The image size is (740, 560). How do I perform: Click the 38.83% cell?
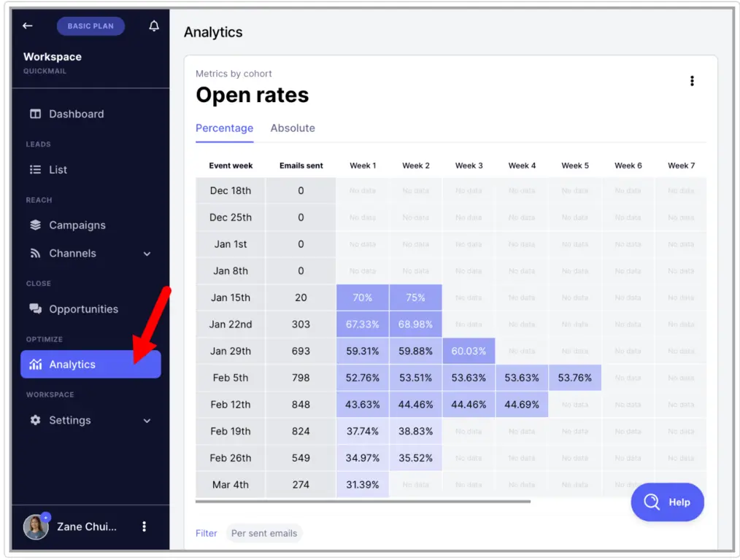(416, 432)
